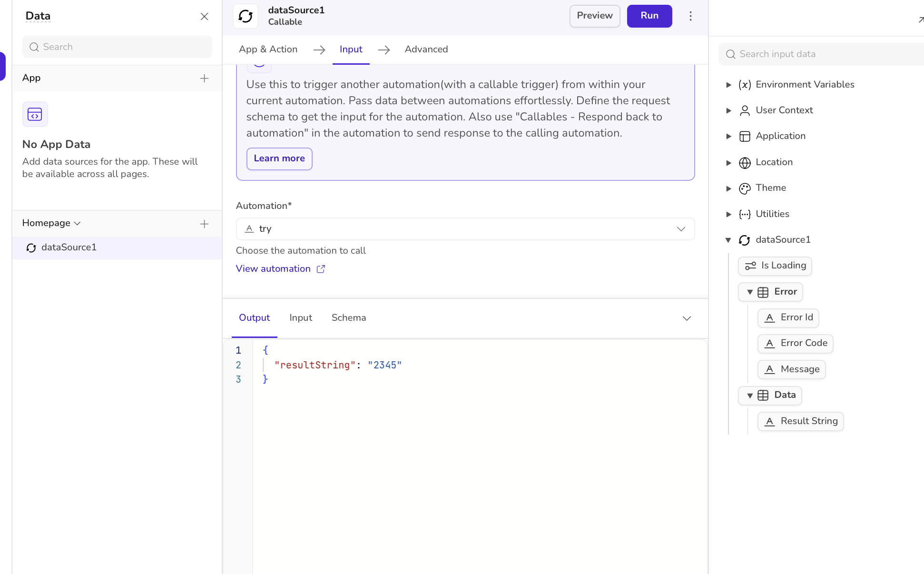Screen dimensions: 924x574
Task: Click the app data code window icon
Action: coord(35,114)
